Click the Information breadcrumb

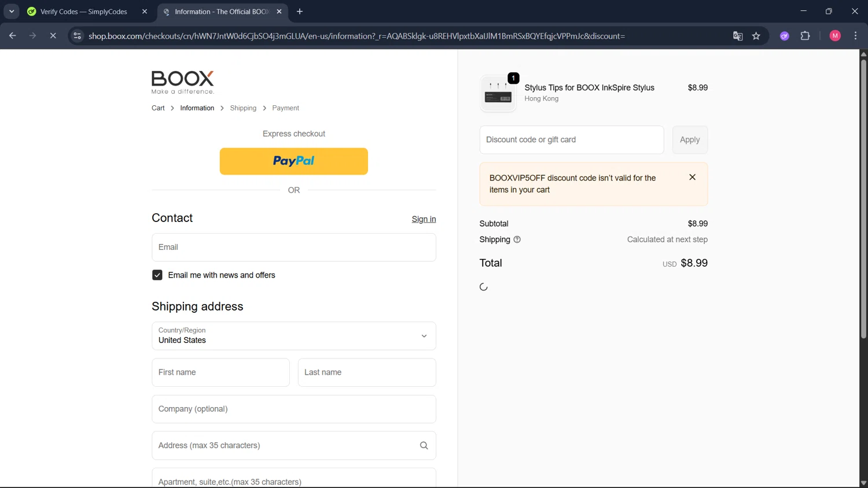pyautogui.click(x=197, y=108)
